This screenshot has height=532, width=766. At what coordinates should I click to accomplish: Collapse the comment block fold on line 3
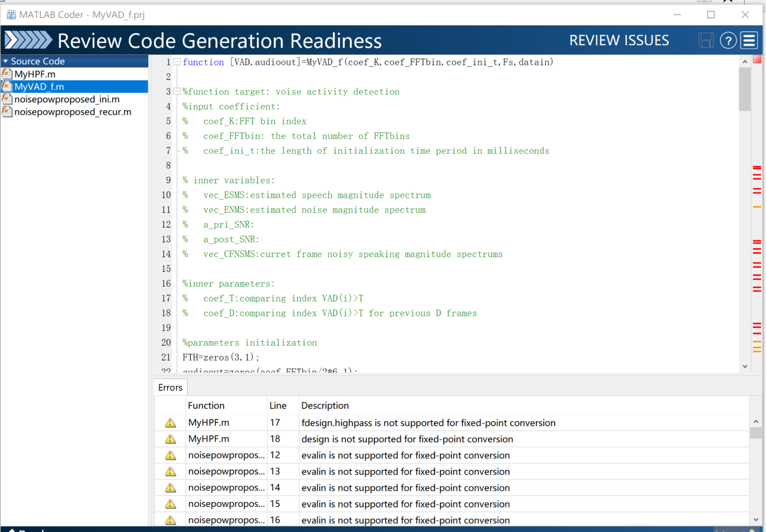[x=177, y=92]
